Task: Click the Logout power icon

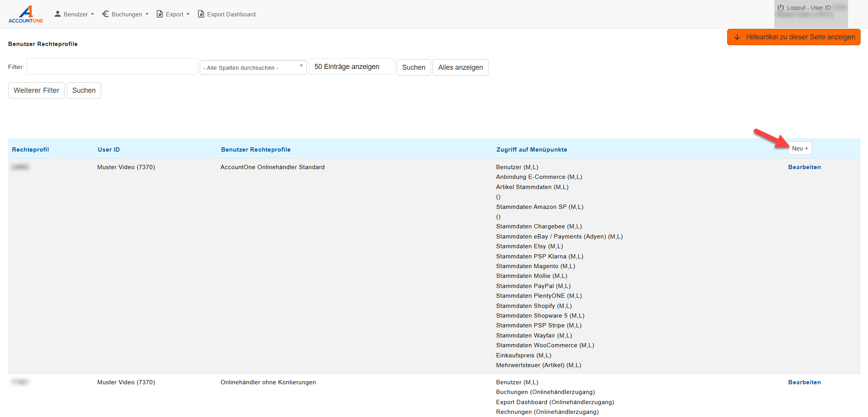Action: pyautogui.click(x=781, y=7)
